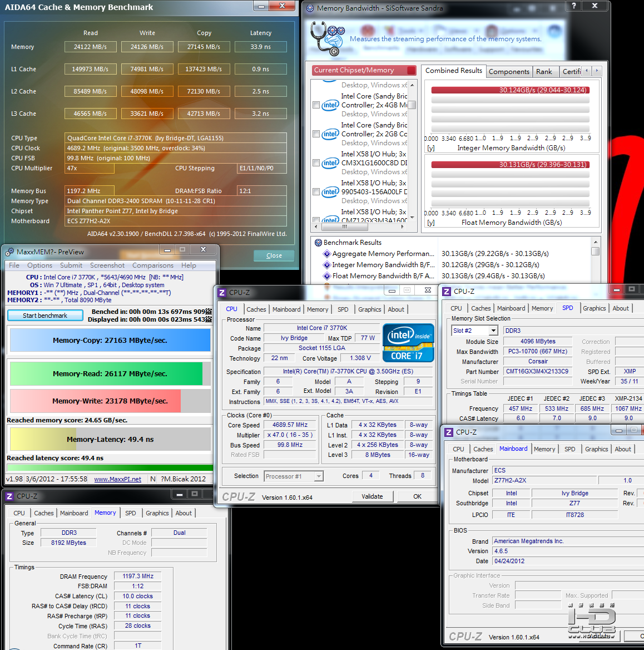644x650 pixels.
Task: Check the Sandy Bridge 2x 2GB result checkbox
Action: (316, 134)
